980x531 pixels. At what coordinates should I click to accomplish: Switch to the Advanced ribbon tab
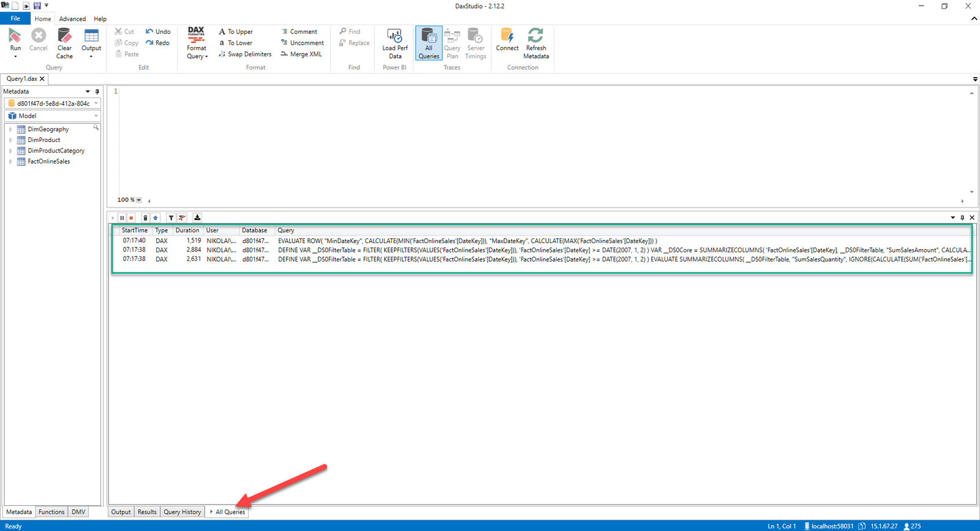click(72, 19)
